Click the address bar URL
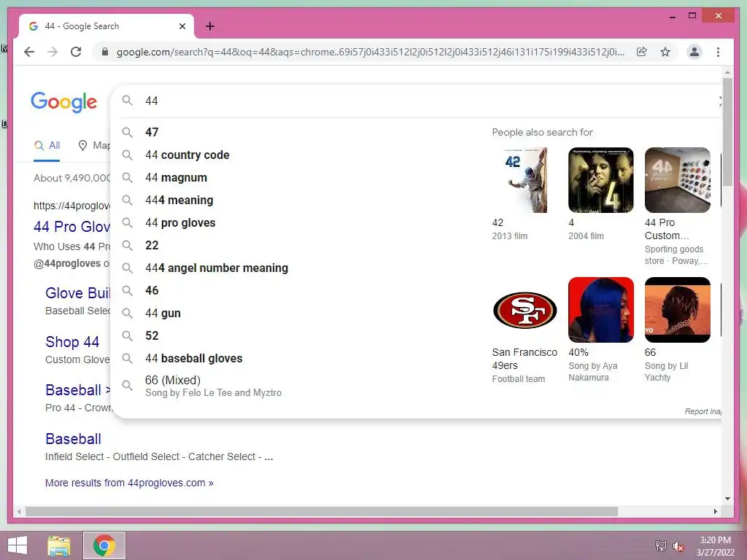This screenshot has height=560, width=747. [x=370, y=52]
